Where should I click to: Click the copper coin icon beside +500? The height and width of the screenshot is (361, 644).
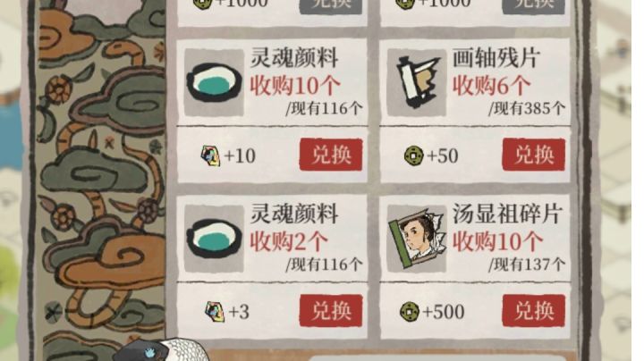click(410, 312)
